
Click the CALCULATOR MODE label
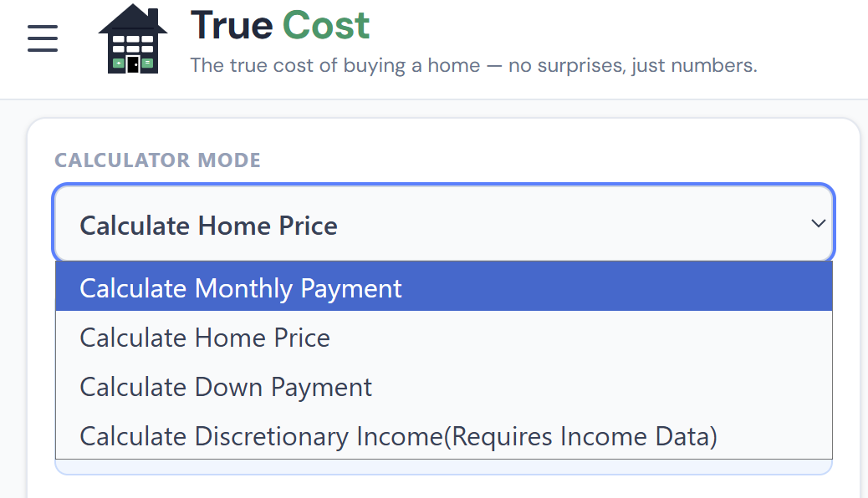pyautogui.click(x=157, y=160)
